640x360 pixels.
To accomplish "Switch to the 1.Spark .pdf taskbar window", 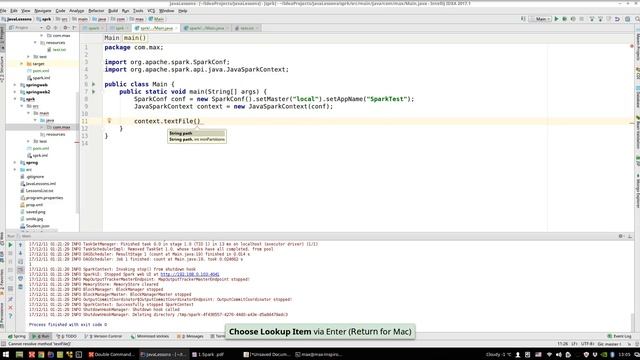I will click(208, 355).
